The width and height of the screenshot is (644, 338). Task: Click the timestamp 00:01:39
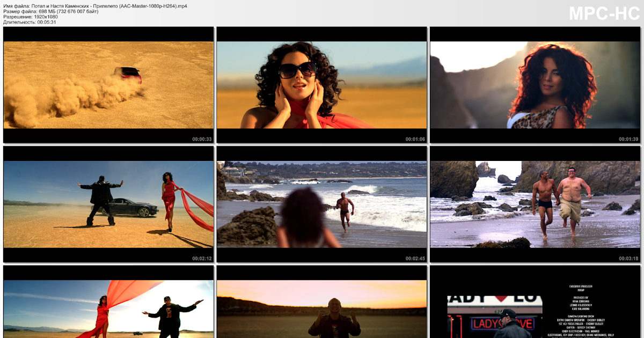pos(628,139)
